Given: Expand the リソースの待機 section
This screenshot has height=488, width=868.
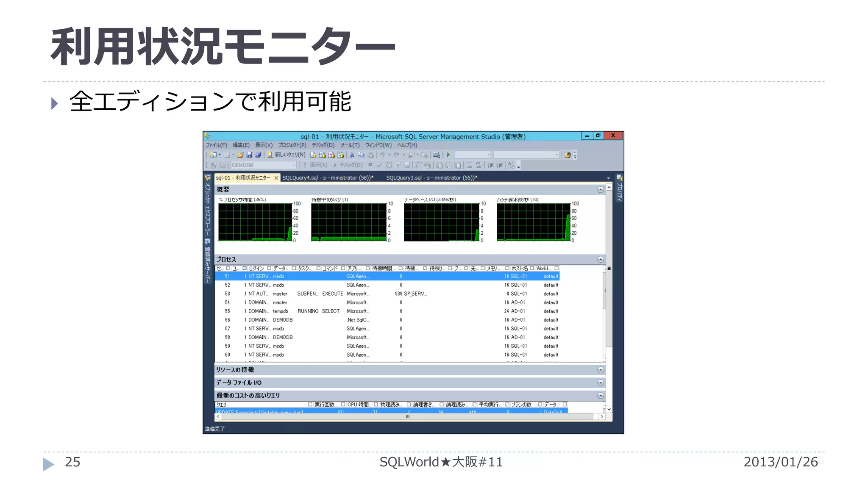Looking at the screenshot, I should coord(601,370).
